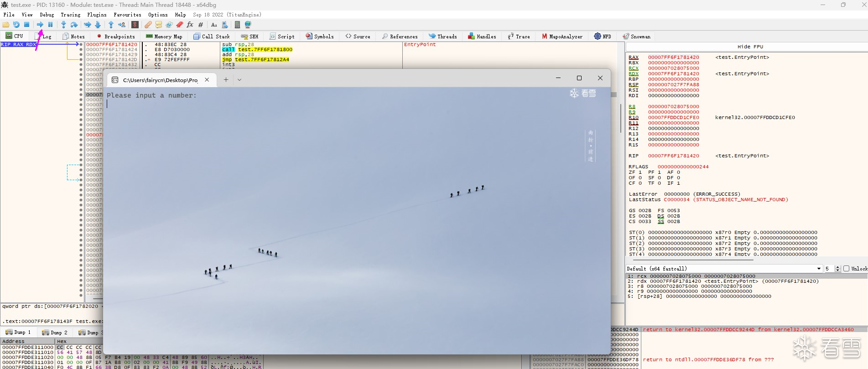Open the Variables hash icon
The image size is (868, 369).
tap(201, 25)
